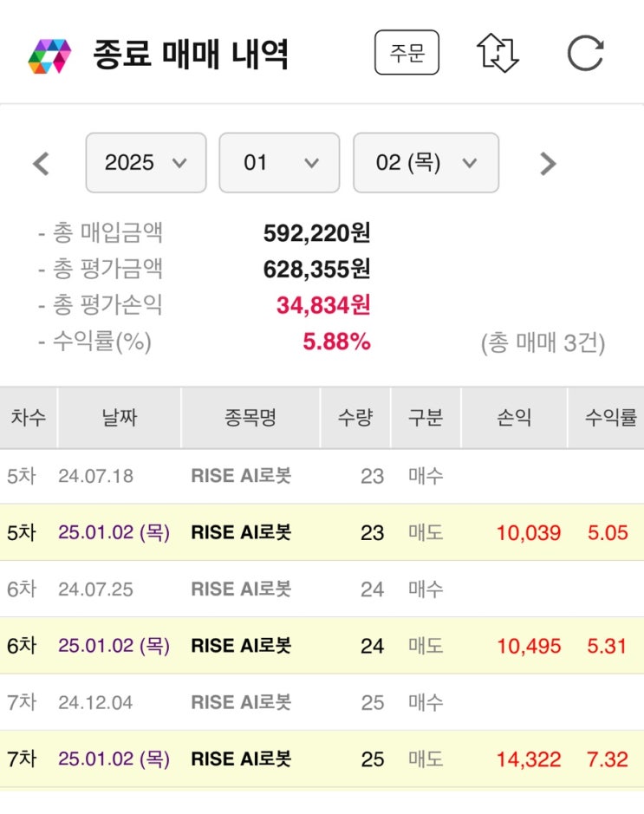Open the 2025 year dropdown

[146, 162]
